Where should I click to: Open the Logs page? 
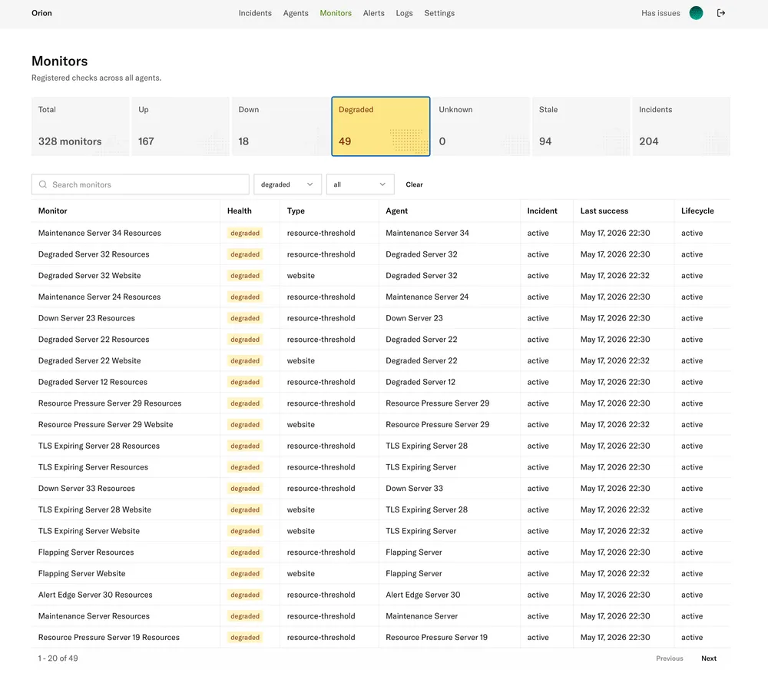(x=404, y=13)
